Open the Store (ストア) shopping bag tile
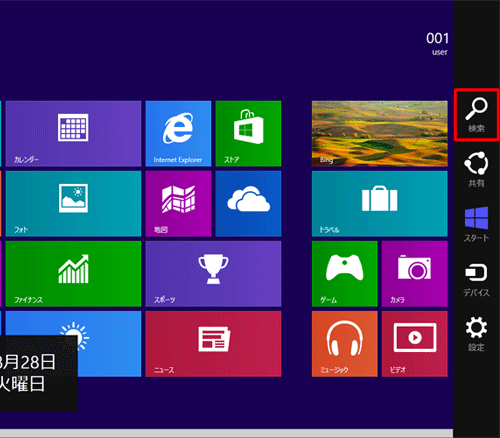Screen dimensions: 500x438 pos(248,133)
